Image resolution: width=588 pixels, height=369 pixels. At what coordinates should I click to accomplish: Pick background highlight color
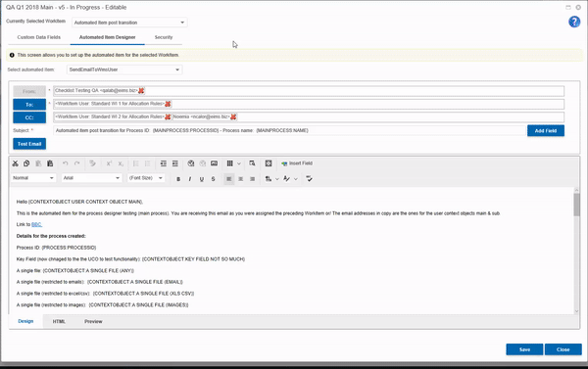click(x=269, y=179)
